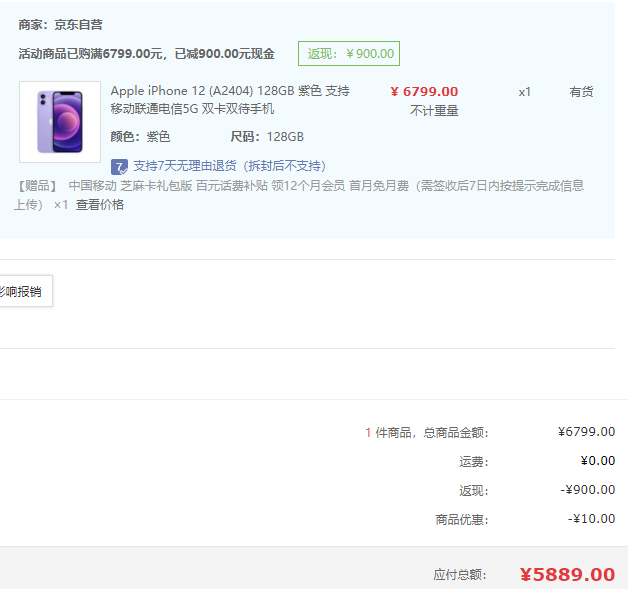Open the 支持7天无理由退货 link
The image size is (628, 589).
(x=229, y=166)
